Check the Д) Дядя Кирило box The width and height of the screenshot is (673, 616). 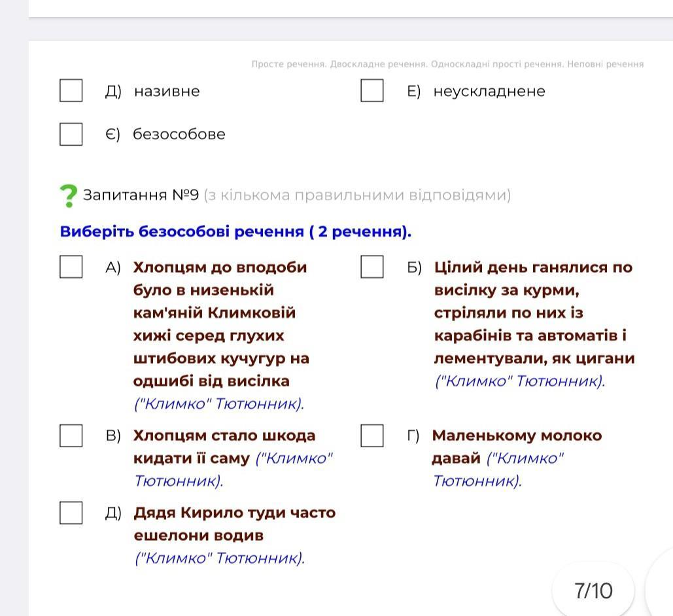pos(71,513)
